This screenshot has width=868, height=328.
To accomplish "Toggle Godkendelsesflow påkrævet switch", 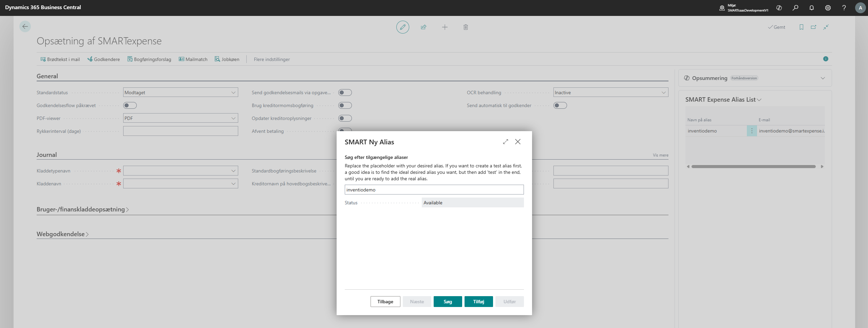I will click(x=130, y=105).
